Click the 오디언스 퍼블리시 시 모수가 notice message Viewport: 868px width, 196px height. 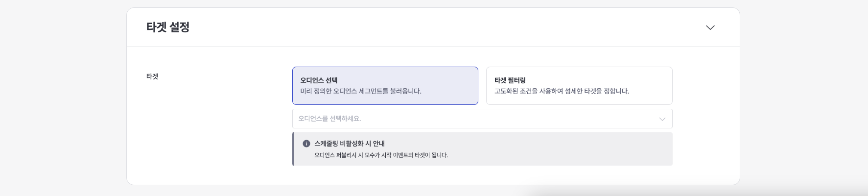point(381,155)
